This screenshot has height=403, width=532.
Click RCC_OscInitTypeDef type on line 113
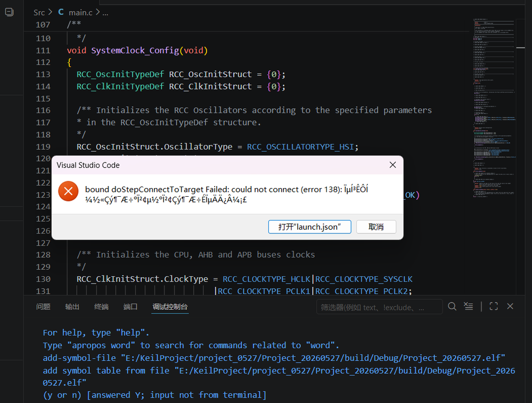click(x=120, y=74)
